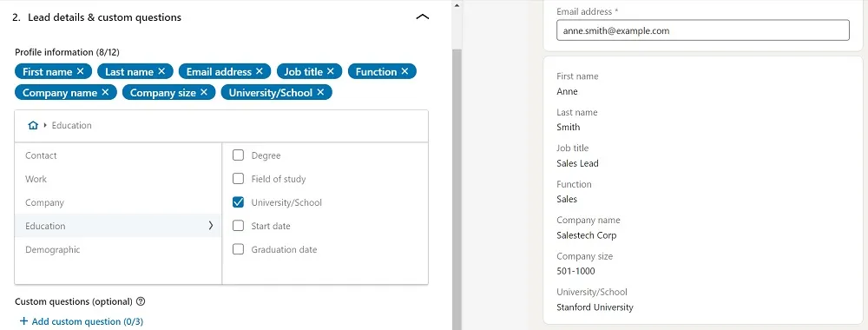Viewport: 868px width, 330px height.
Task: Remove the Last name chip
Action: point(161,71)
